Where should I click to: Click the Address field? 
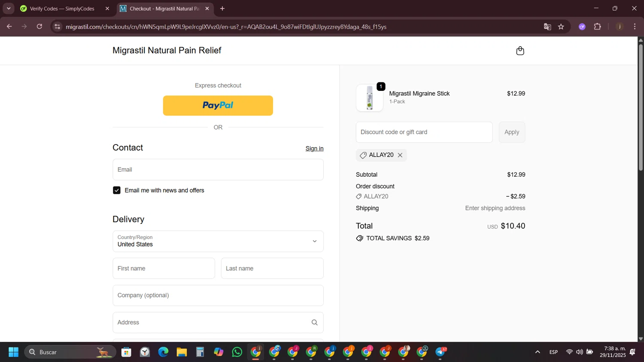click(x=218, y=323)
